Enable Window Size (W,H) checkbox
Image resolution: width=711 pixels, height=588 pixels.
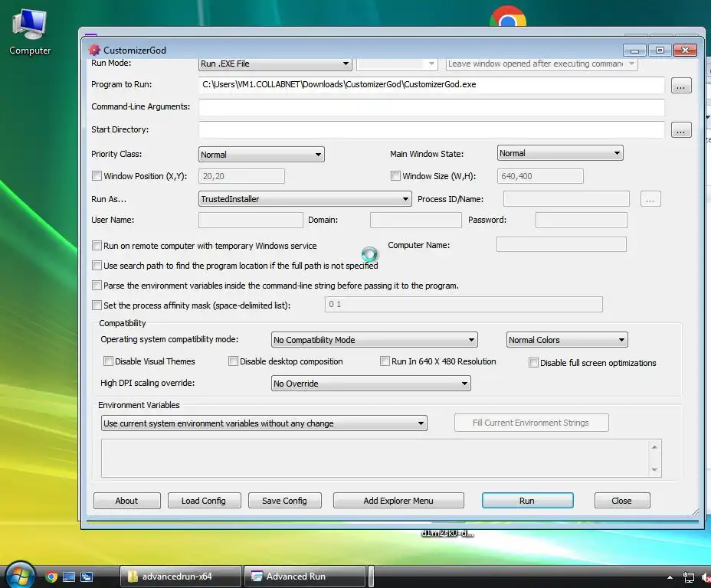395,176
